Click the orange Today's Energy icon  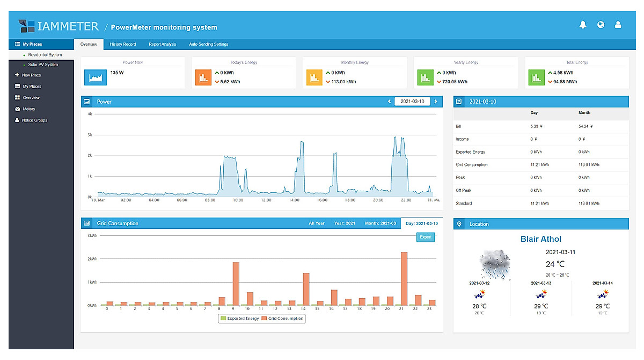pyautogui.click(x=204, y=77)
